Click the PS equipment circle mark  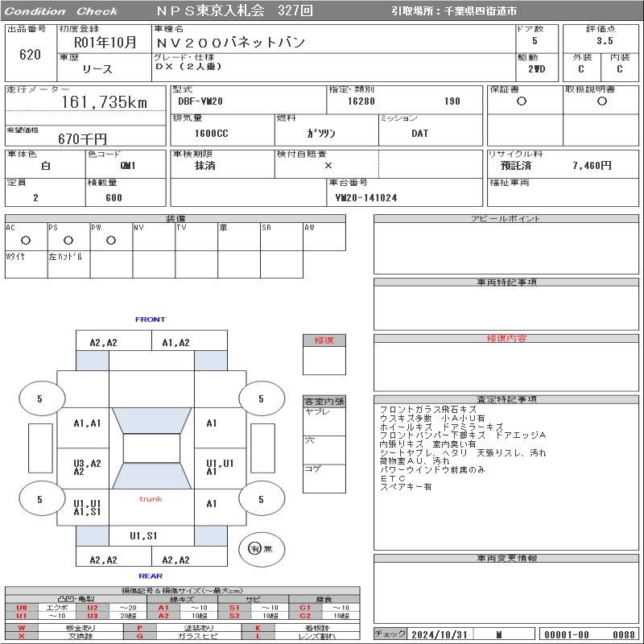point(68,240)
